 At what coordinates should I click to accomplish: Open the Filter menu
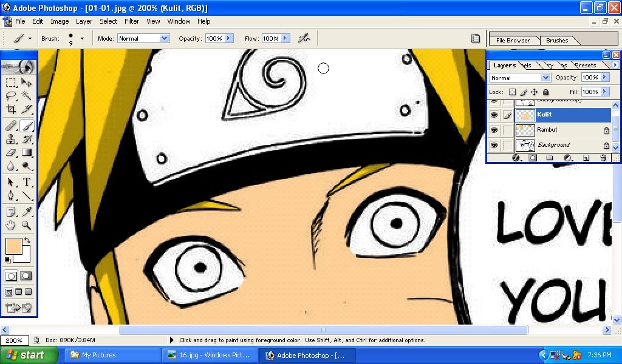pyautogui.click(x=132, y=21)
